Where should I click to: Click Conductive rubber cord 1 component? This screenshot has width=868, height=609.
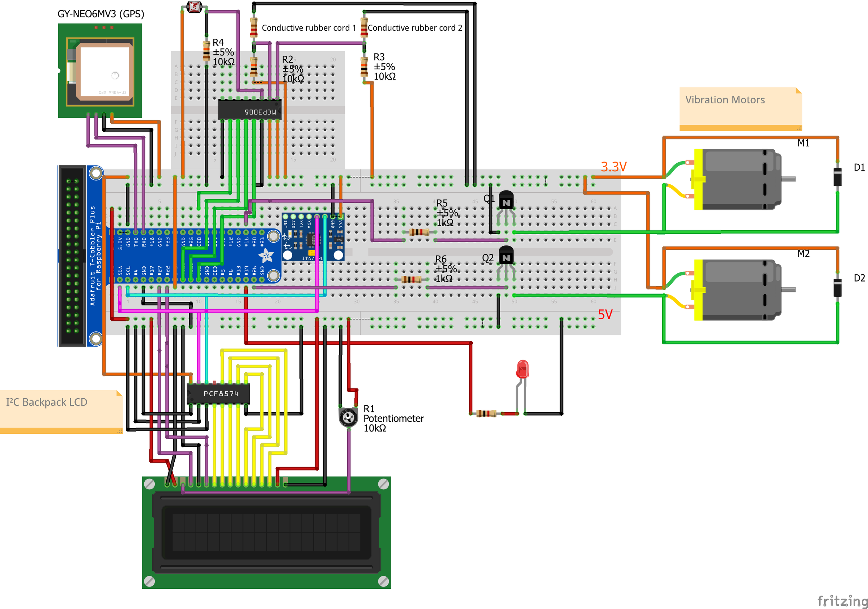click(254, 27)
